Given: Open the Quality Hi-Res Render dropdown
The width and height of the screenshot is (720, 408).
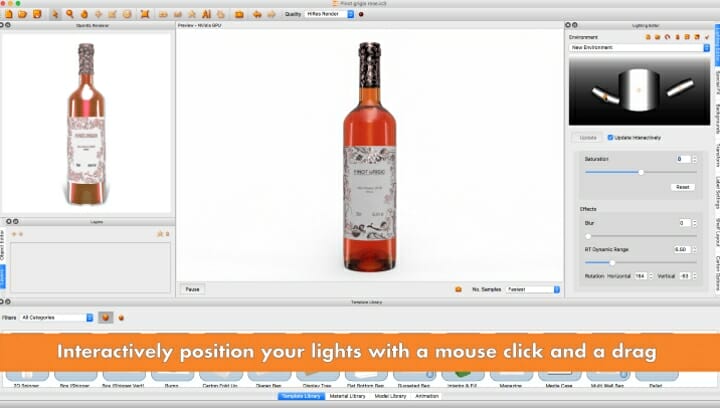Looking at the screenshot, I should (x=330, y=14).
